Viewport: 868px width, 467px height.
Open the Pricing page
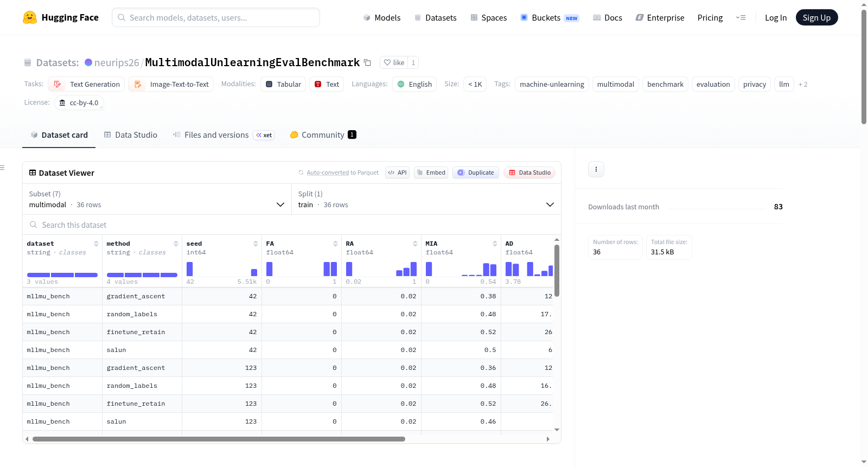click(x=710, y=17)
